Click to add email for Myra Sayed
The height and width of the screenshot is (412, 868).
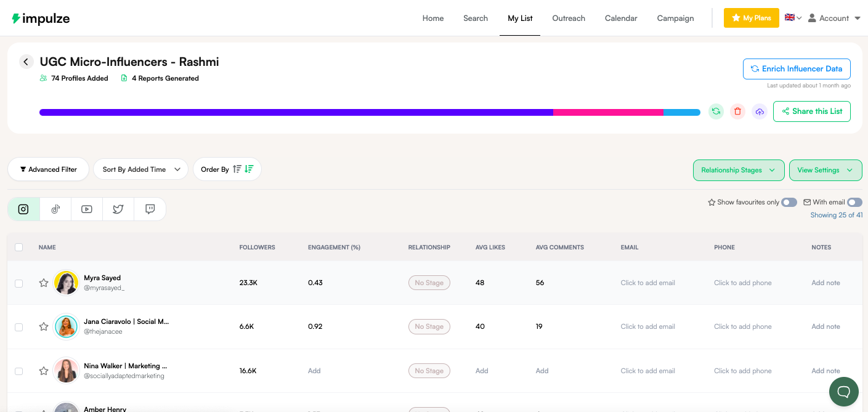coord(647,283)
